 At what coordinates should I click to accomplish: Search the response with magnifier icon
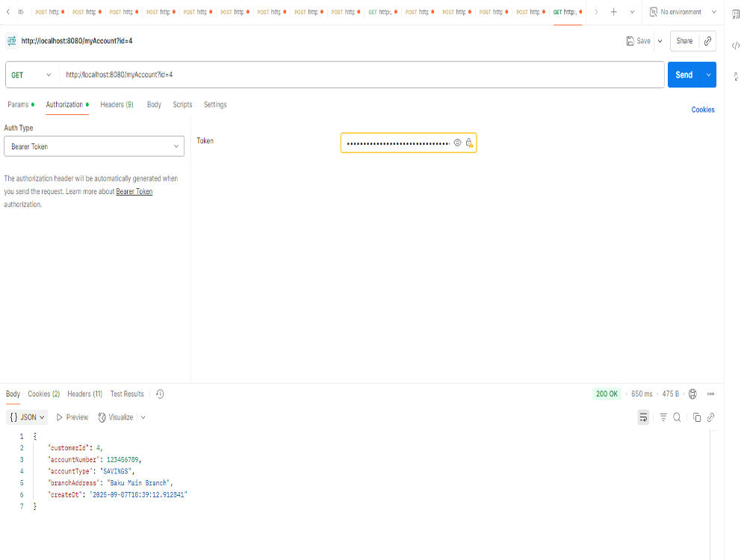point(677,417)
